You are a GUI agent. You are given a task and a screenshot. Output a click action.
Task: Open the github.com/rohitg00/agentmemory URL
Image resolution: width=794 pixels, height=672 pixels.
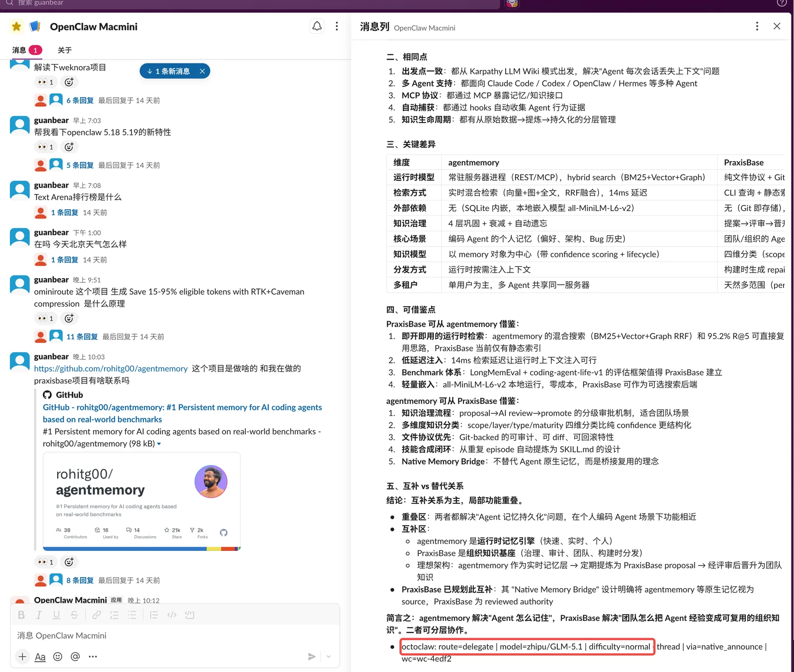click(111, 368)
